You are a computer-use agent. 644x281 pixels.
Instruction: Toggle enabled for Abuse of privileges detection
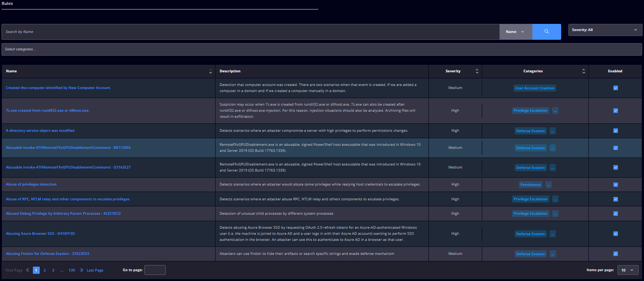coord(616,184)
